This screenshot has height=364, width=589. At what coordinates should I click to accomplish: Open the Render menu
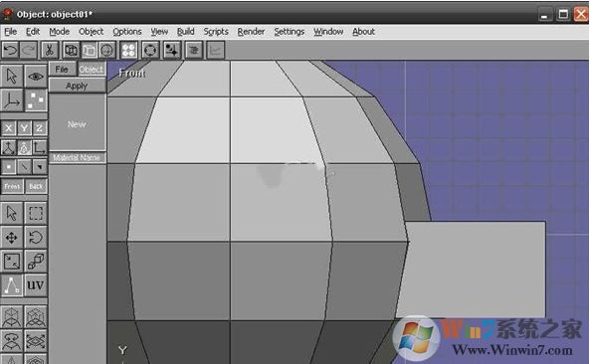click(251, 32)
